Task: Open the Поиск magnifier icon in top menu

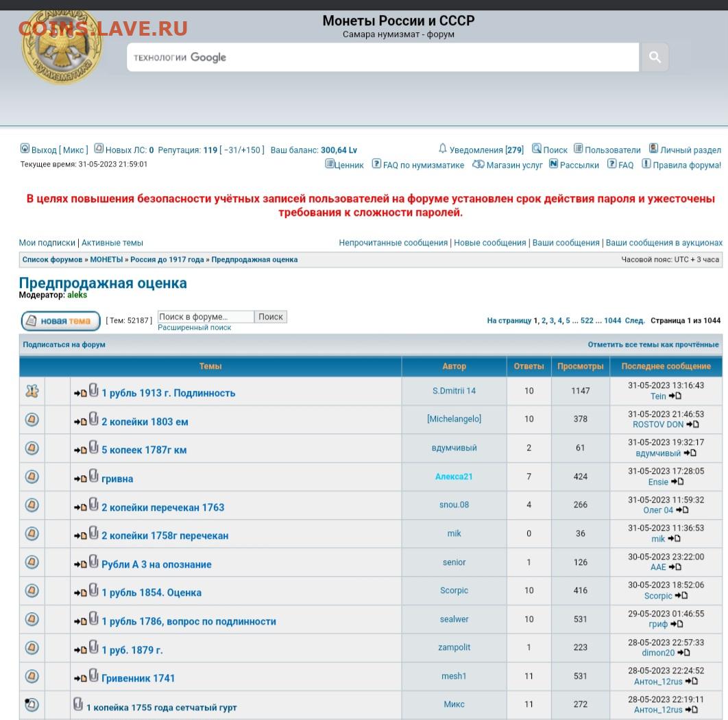Action: pyautogui.click(x=537, y=149)
